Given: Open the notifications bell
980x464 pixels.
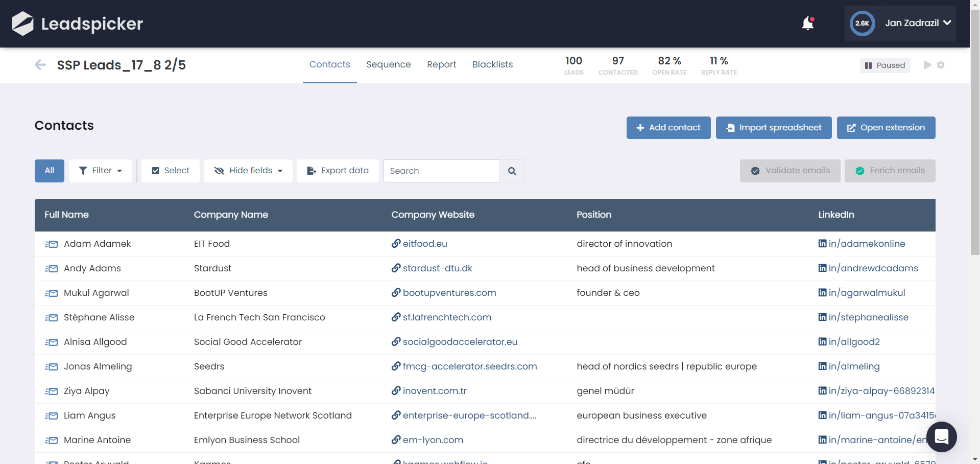Looking at the screenshot, I should [806, 24].
